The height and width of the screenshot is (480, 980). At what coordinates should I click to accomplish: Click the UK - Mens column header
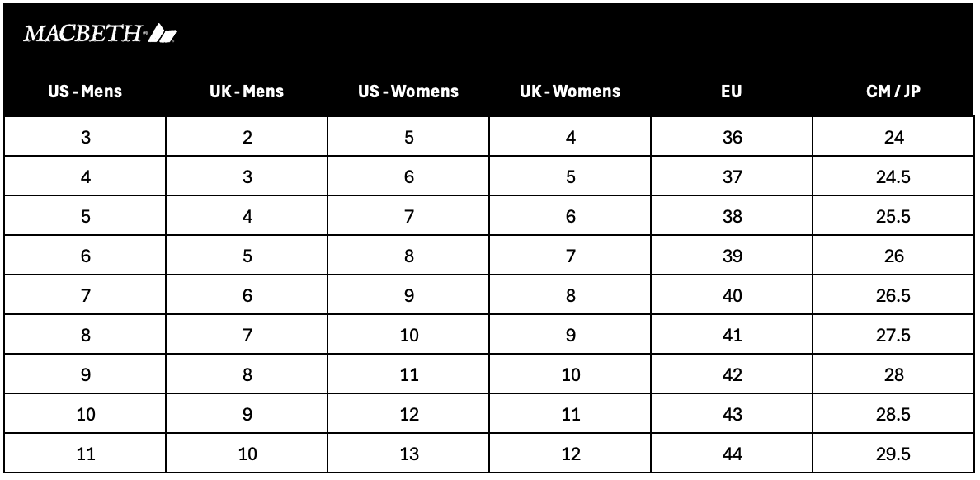click(x=247, y=92)
